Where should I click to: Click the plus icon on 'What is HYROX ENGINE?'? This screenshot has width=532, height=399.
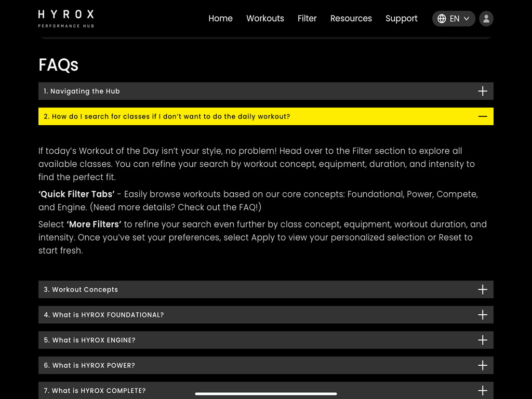(x=483, y=340)
